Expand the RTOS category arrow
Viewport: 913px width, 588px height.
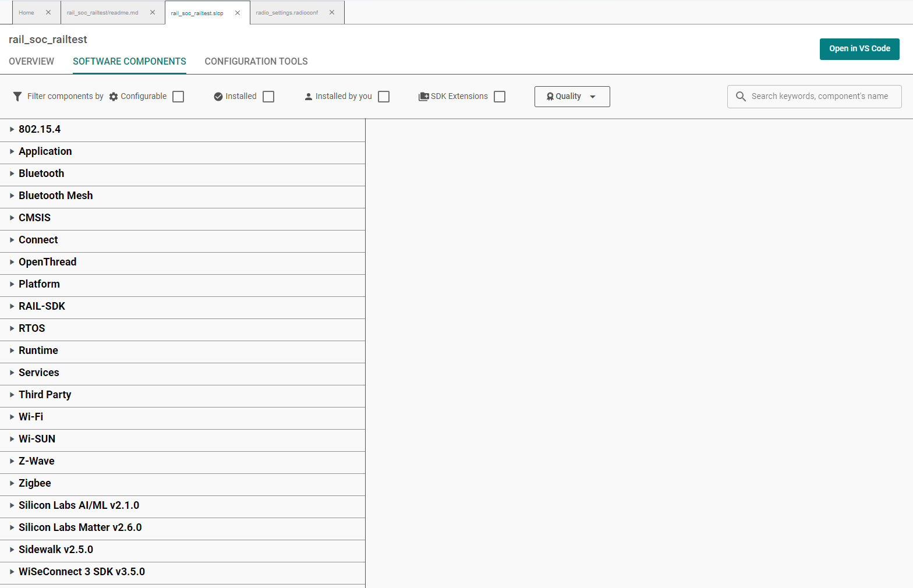tap(12, 328)
